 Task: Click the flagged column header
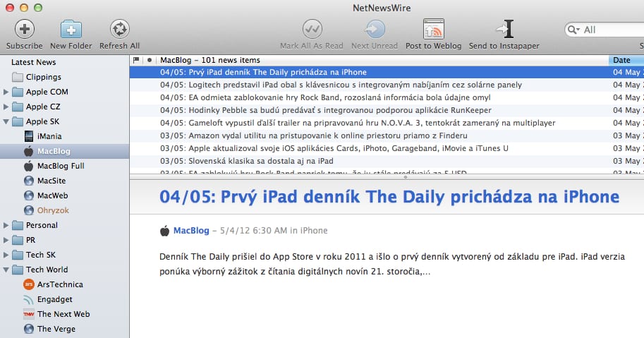click(x=136, y=61)
